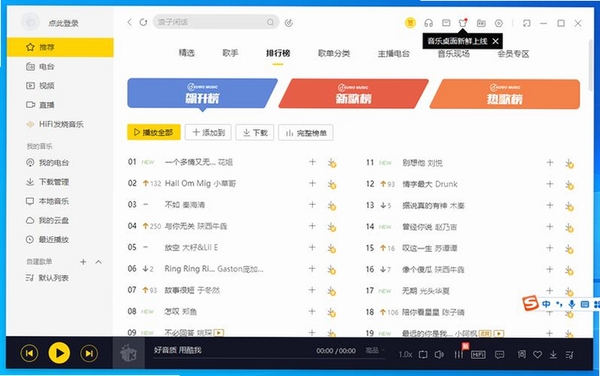
Task: Select the orange 热歌榜 chart banner
Action: point(504,94)
